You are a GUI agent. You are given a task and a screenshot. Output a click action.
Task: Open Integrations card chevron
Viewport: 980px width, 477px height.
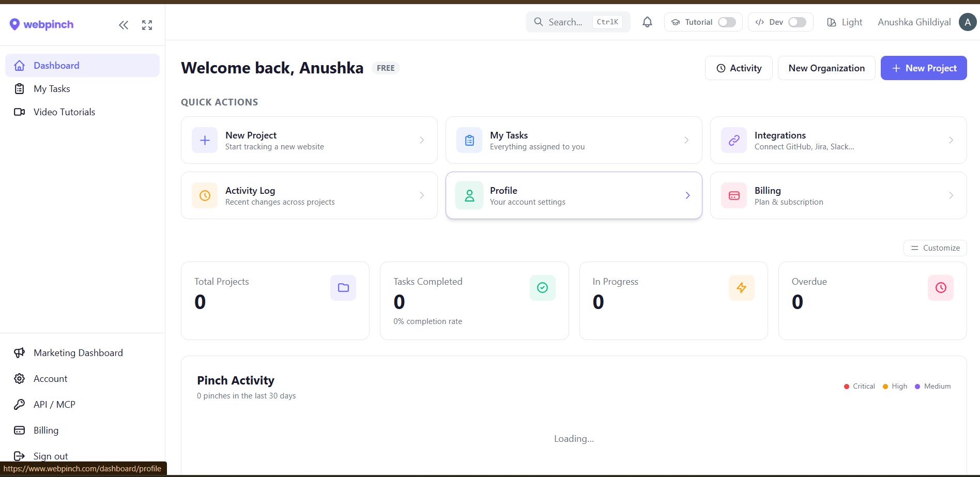click(x=951, y=140)
